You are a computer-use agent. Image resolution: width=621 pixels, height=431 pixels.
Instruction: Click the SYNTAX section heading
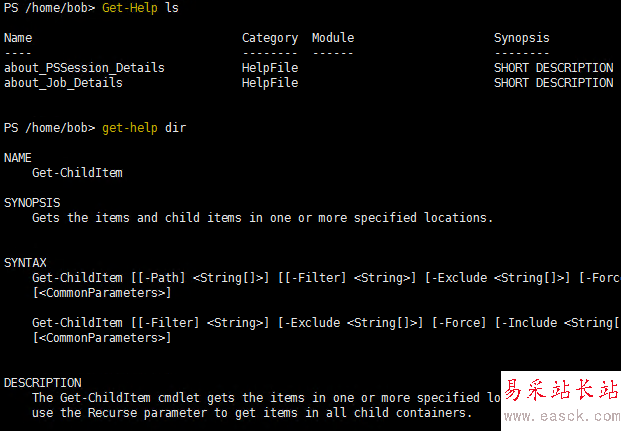coord(25,263)
